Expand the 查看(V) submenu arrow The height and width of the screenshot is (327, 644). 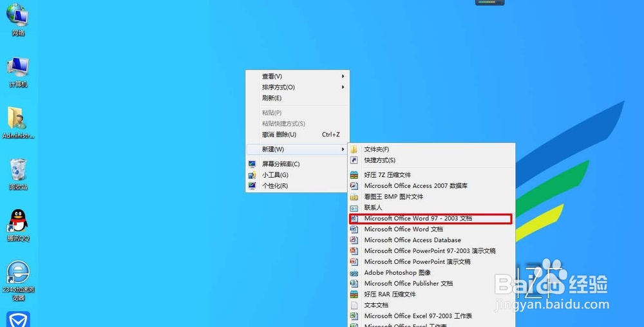(x=343, y=77)
